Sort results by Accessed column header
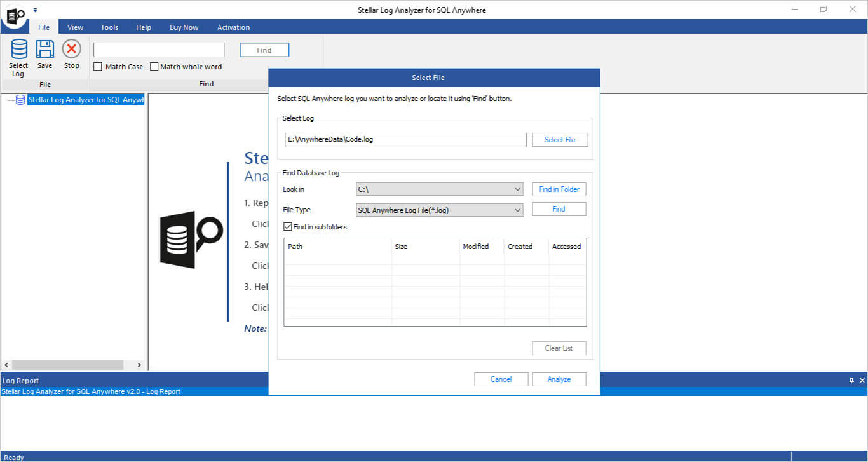Screen dimensions: 868x462 (567, 247)
